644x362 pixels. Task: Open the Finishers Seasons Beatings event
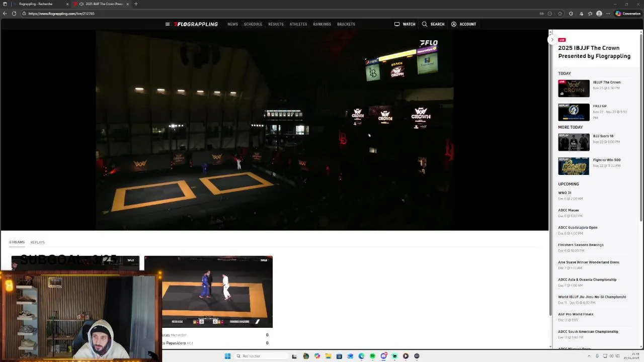pyautogui.click(x=581, y=245)
